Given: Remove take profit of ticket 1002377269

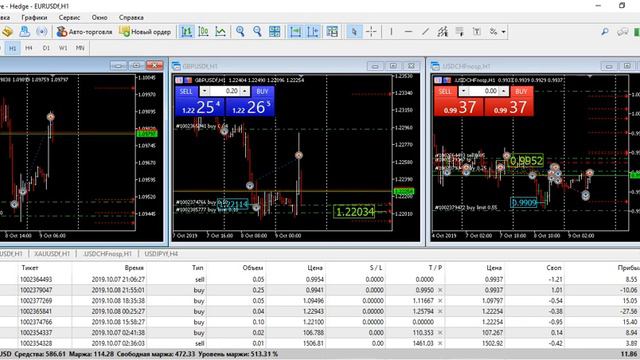Looking at the screenshot, I should coord(440,301).
